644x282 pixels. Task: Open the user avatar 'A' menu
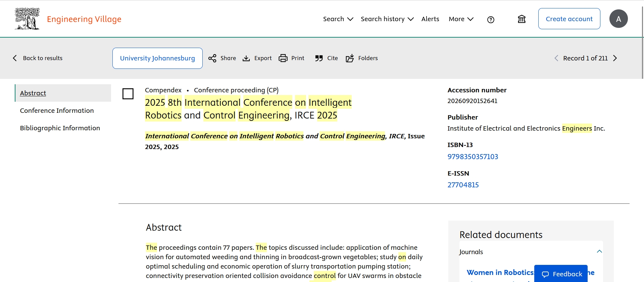tap(618, 19)
